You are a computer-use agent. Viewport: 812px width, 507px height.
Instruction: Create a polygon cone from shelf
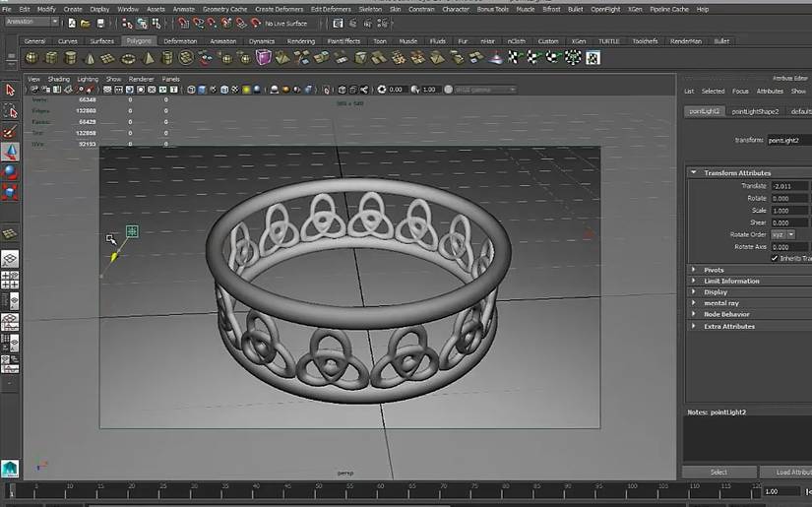89,57
